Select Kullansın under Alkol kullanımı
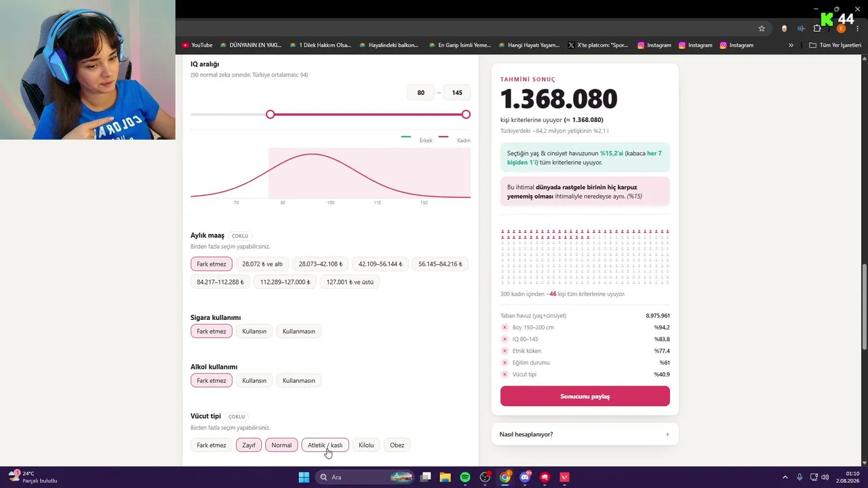 pyautogui.click(x=254, y=380)
